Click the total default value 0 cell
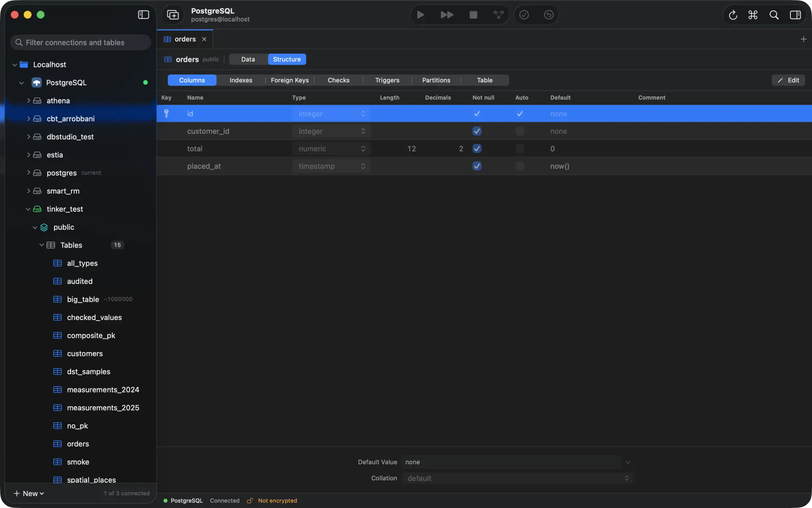This screenshot has width=812, height=508. click(552, 149)
